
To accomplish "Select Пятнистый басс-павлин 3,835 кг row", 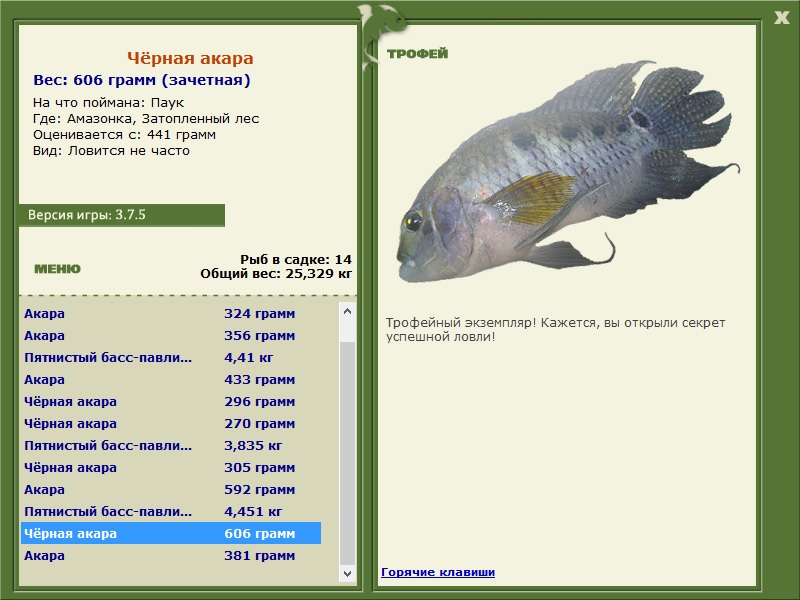I will [x=171, y=445].
